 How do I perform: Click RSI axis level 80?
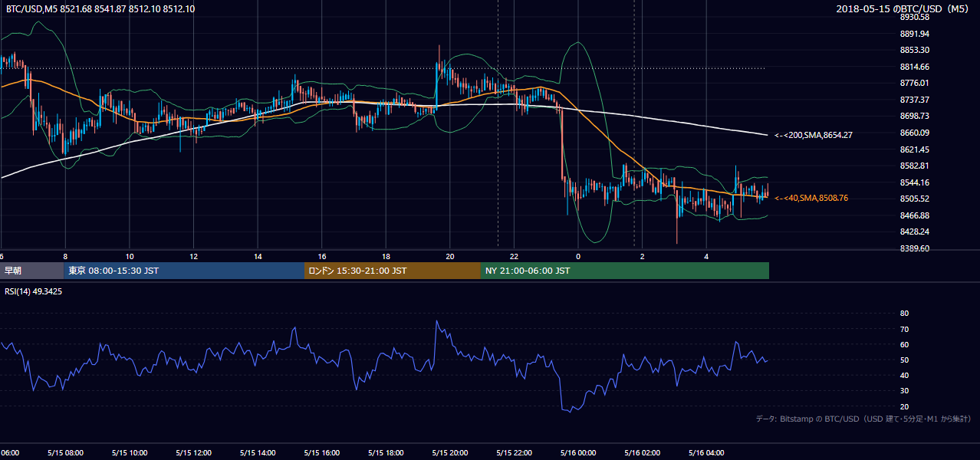[904, 314]
